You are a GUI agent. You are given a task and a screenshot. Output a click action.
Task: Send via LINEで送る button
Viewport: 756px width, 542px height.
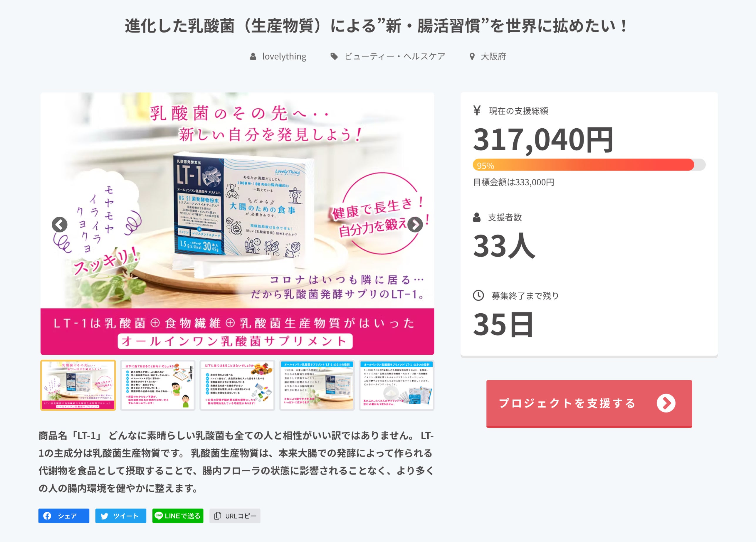(x=178, y=516)
